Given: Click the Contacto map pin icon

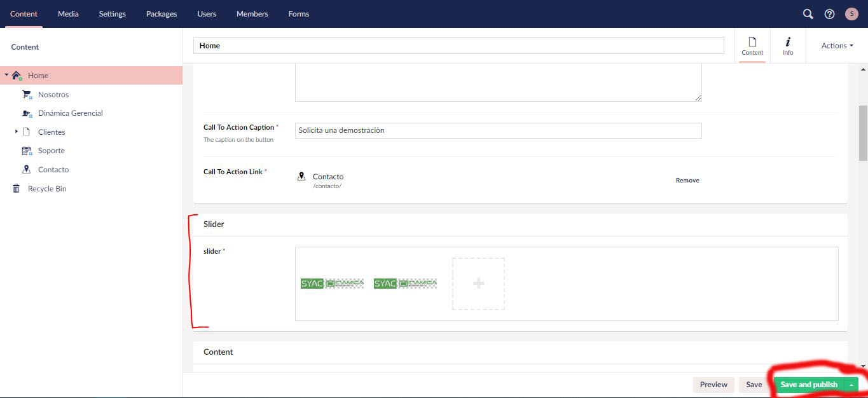Looking at the screenshot, I should (x=27, y=170).
